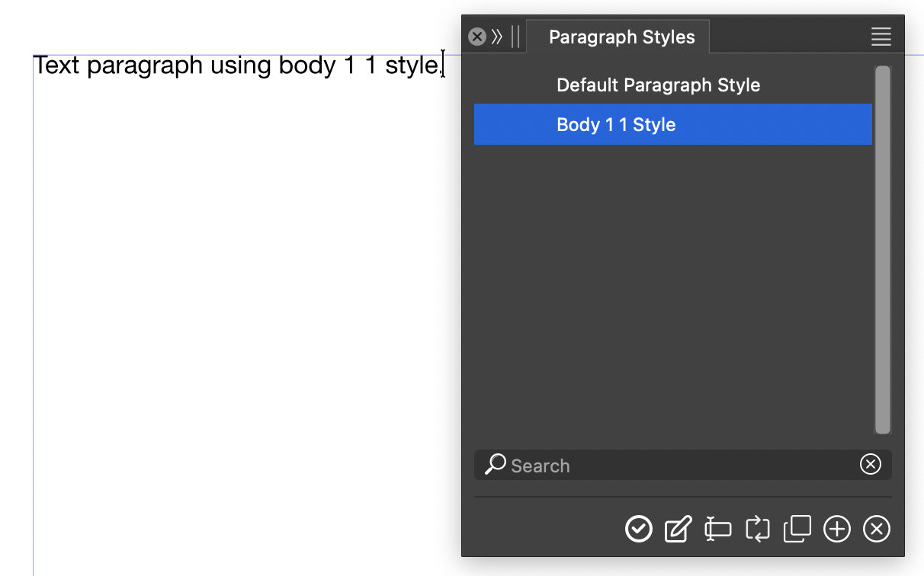Viewport: 924px width, 576px height.
Task: Click into the Search styles field
Action: click(x=679, y=465)
